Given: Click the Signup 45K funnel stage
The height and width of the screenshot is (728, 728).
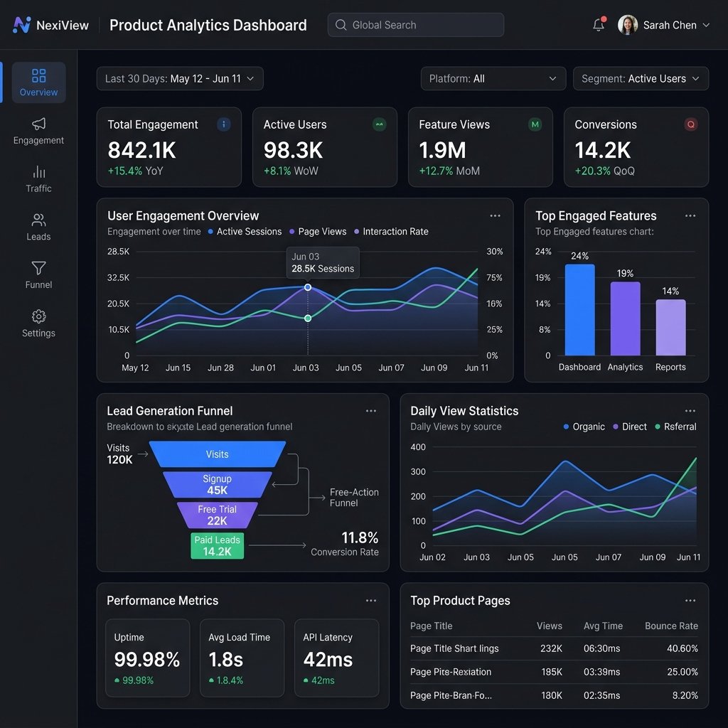Looking at the screenshot, I should pyautogui.click(x=218, y=484).
